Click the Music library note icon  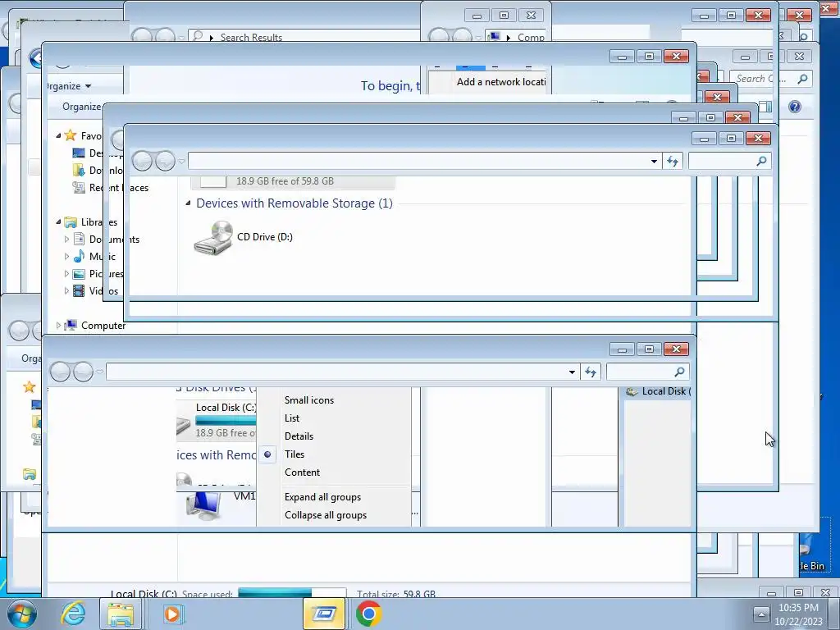(x=79, y=256)
